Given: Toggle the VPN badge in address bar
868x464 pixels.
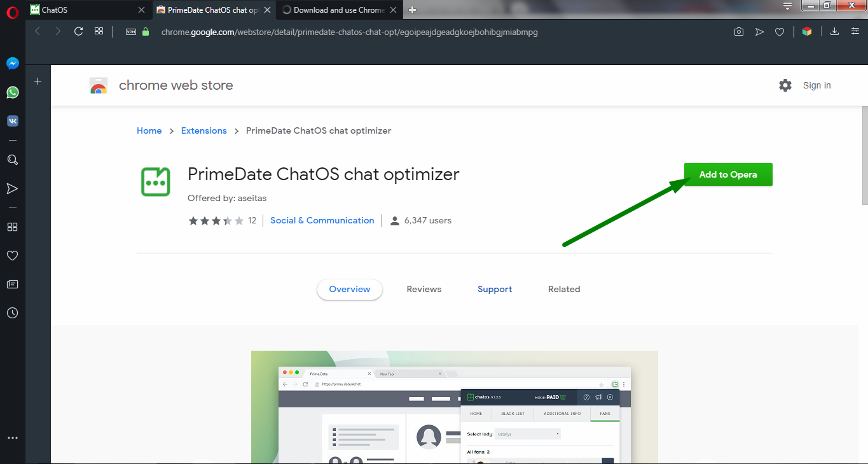Looking at the screenshot, I should point(131,32).
